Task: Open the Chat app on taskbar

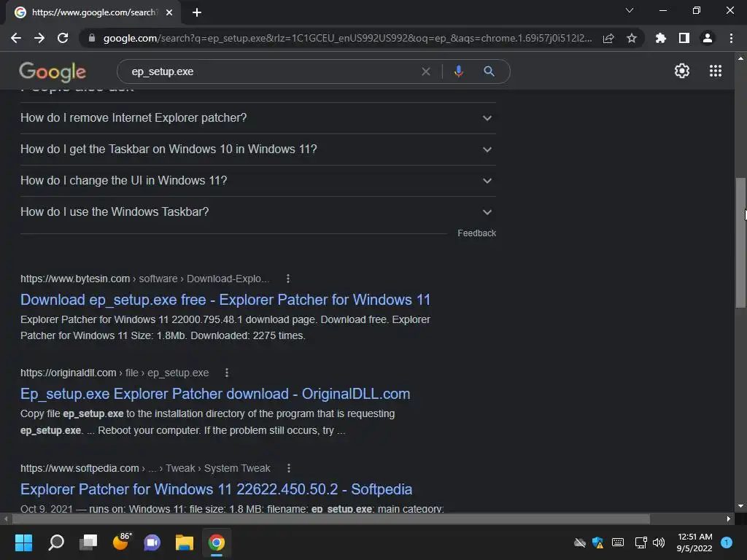Action: coord(152,542)
